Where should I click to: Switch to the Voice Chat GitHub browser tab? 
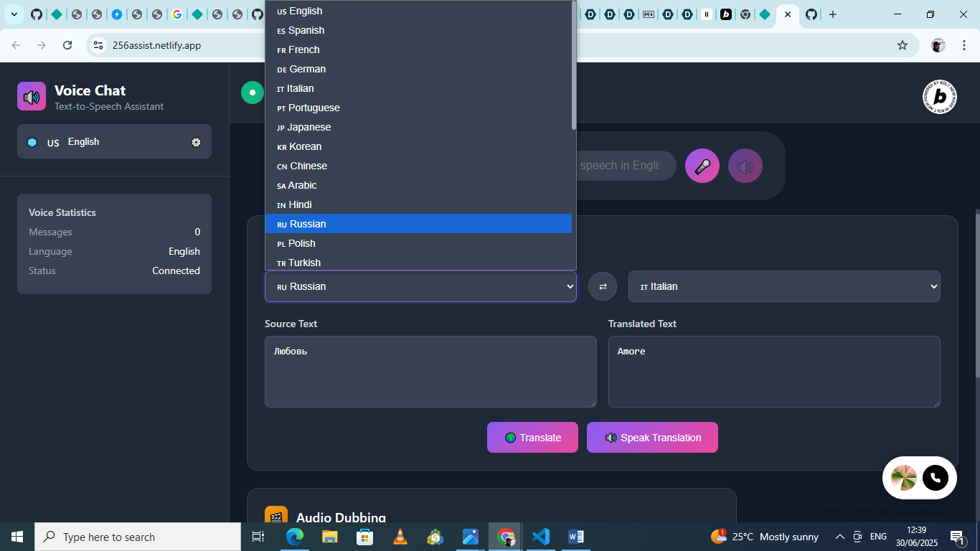[x=811, y=14]
